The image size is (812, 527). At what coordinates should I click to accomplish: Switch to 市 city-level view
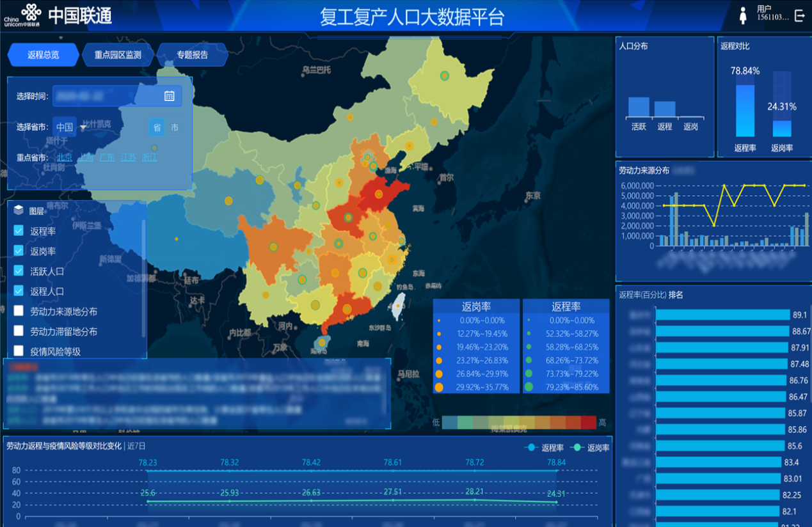pos(175,128)
